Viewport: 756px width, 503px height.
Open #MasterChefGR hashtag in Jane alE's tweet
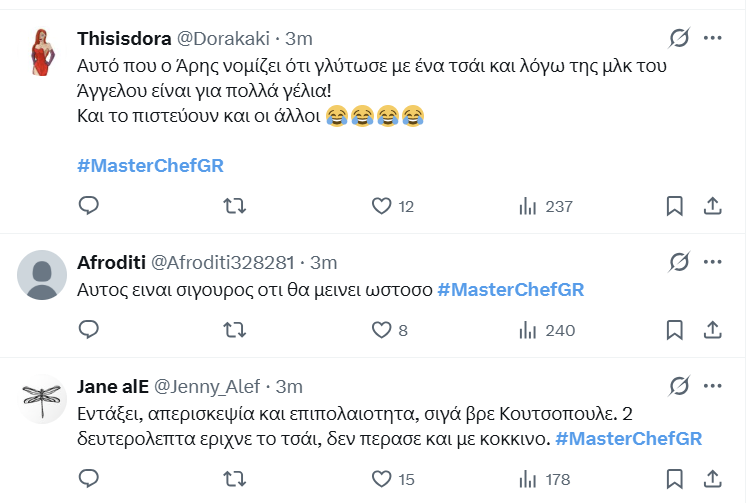coord(628,438)
